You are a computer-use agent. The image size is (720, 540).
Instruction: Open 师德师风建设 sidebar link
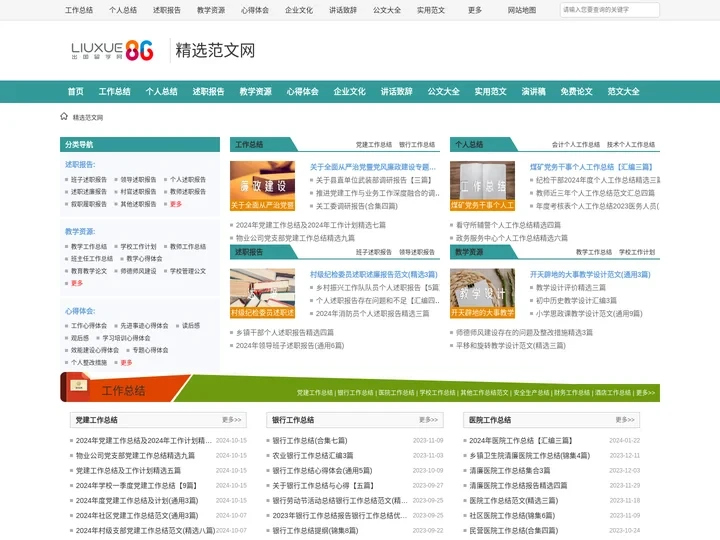138,271
